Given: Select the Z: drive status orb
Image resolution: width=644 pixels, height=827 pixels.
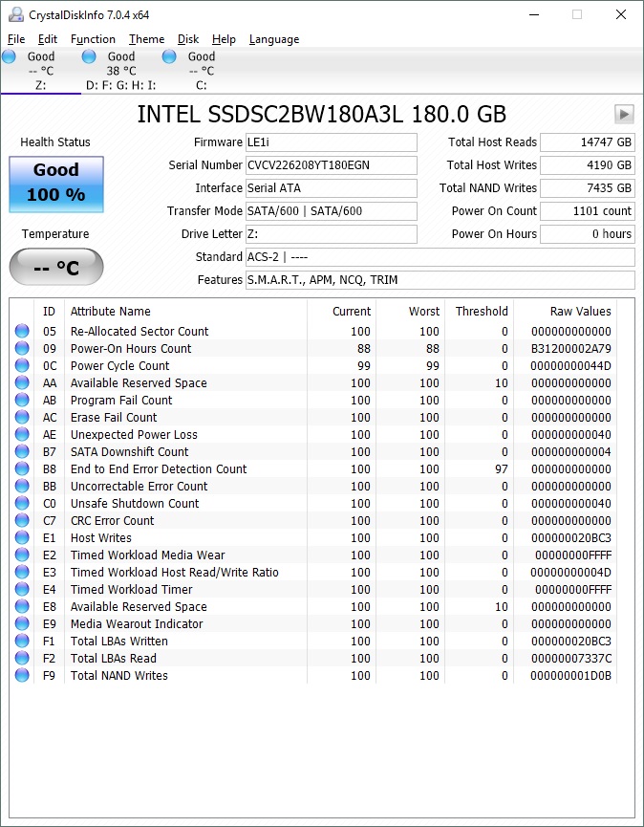Looking at the screenshot, I should (10, 57).
